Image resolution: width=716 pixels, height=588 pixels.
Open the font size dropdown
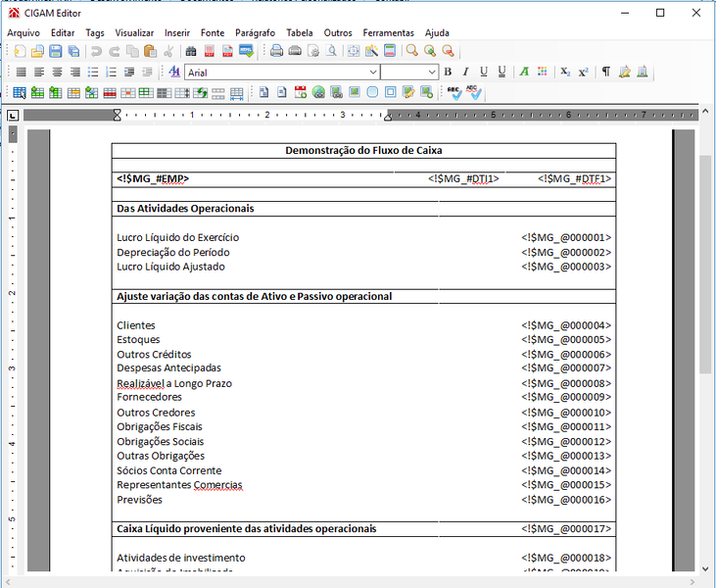point(432,73)
